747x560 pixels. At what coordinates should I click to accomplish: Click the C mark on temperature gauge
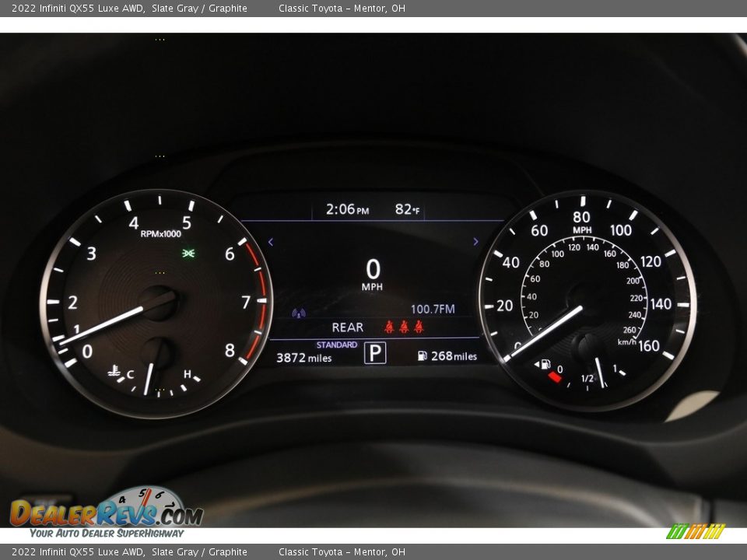[130, 375]
